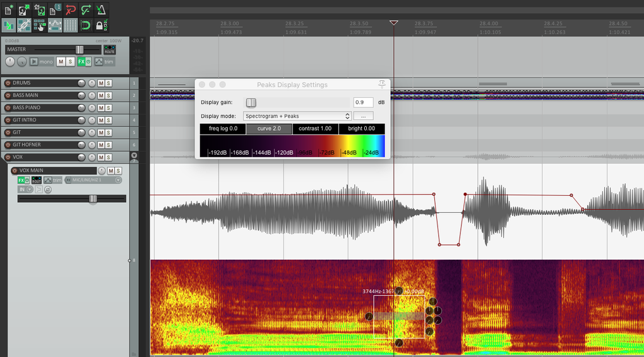This screenshot has width=644, height=357.
Task: Click the VOX MAIN pan knob
Action: point(102,171)
